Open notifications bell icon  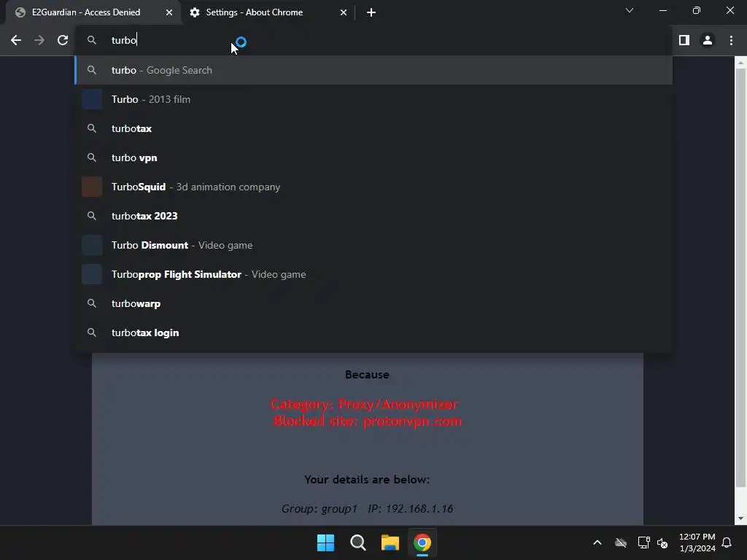click(727, 542)
